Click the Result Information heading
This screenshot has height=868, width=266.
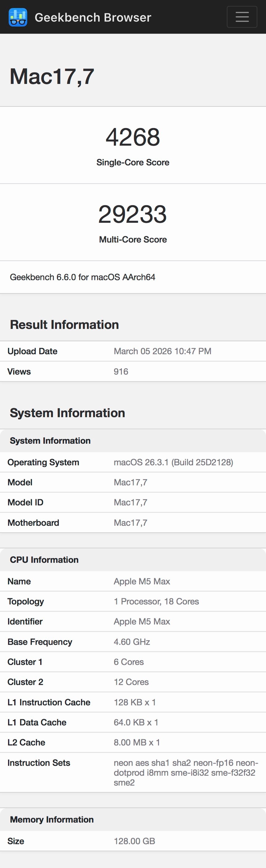64,325
